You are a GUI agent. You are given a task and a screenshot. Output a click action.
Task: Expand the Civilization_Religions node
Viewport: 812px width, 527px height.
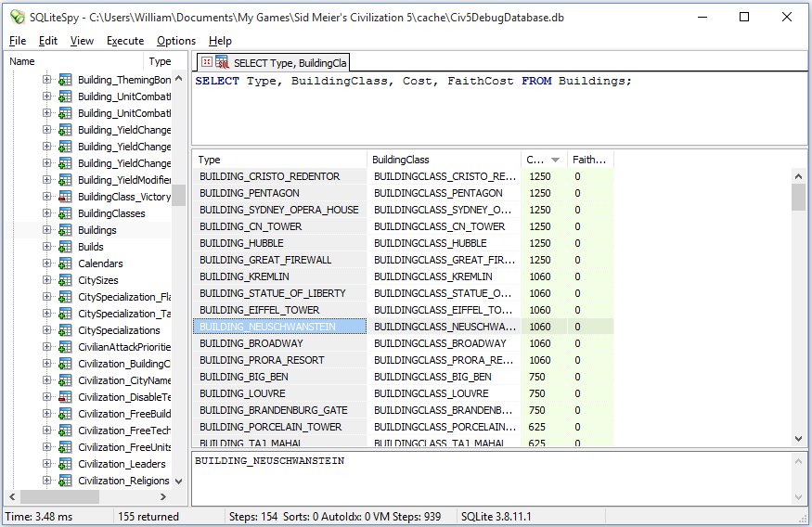[x=46, y=480]
